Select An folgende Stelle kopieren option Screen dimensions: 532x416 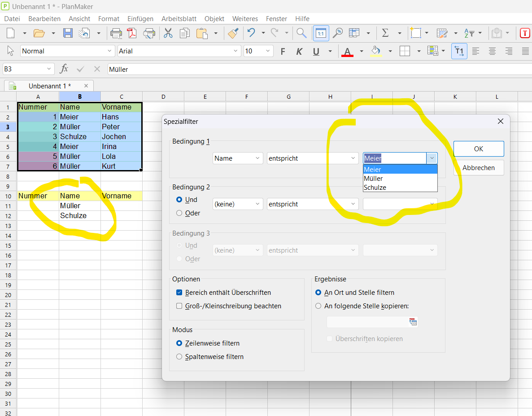[x=318, y=306]
